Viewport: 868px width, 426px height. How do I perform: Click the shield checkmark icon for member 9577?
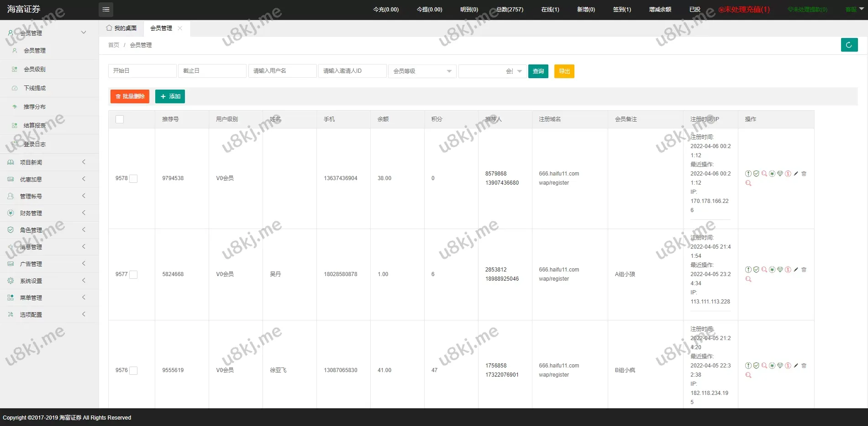(756, 270)
